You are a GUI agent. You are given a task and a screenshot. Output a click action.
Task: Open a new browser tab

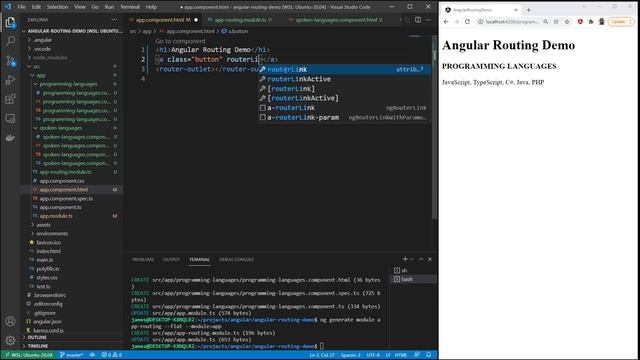pos(529,10)
